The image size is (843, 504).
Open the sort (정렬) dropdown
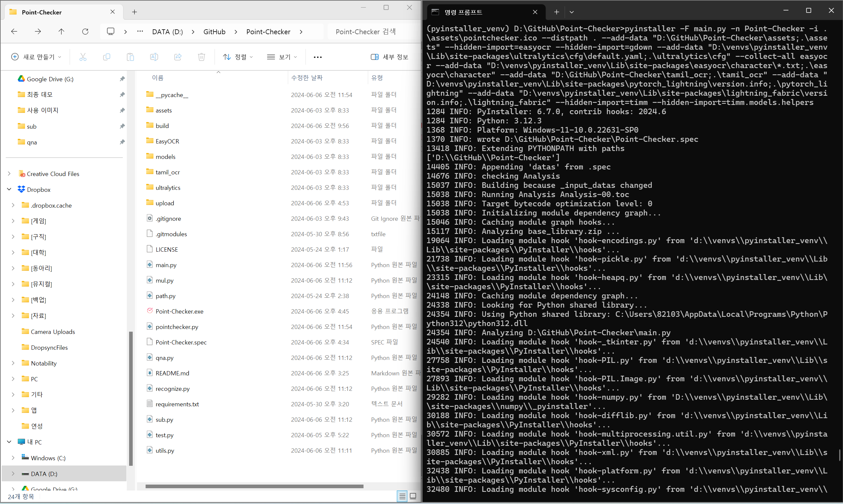pos(238,57)
